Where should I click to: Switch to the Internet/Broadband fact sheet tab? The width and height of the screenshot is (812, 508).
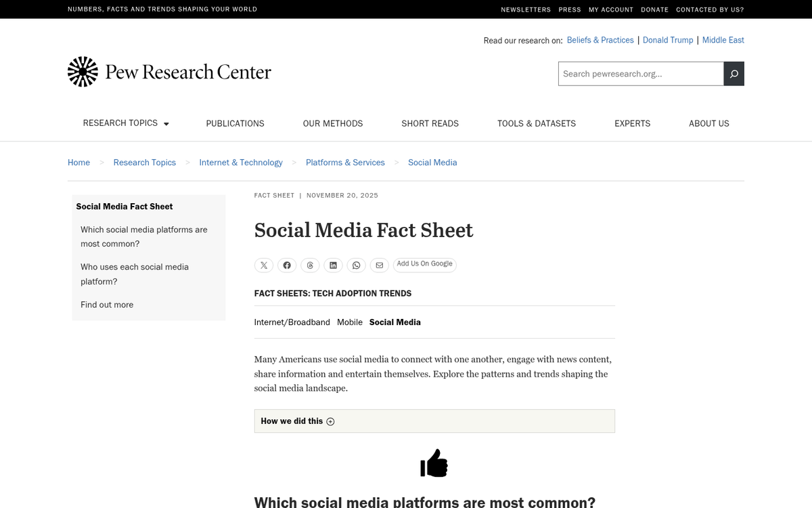pyautogui.click(x=292, y=322)
